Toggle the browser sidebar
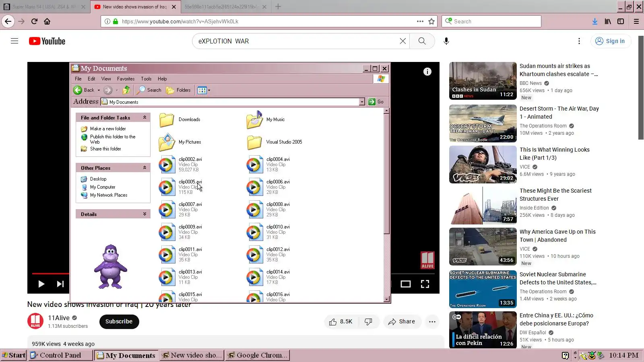The width and height of the screenshot is (644, 362). (621, 21)
